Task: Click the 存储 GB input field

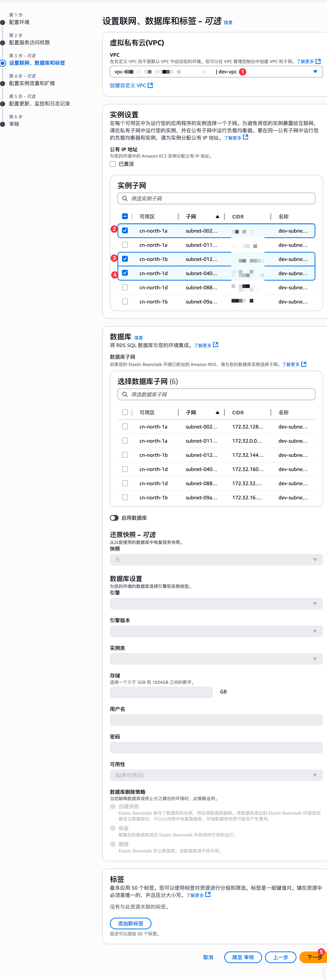Action: (x=161, y=692)
